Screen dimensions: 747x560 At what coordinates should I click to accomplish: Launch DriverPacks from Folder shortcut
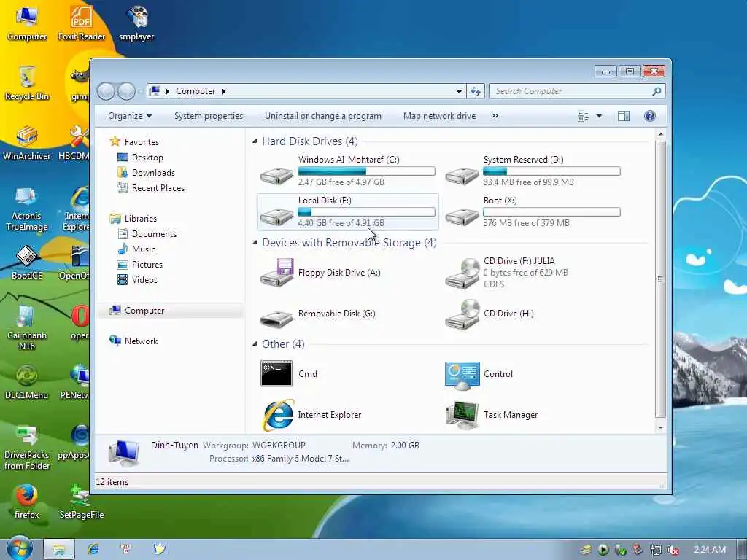pos(27,447)
